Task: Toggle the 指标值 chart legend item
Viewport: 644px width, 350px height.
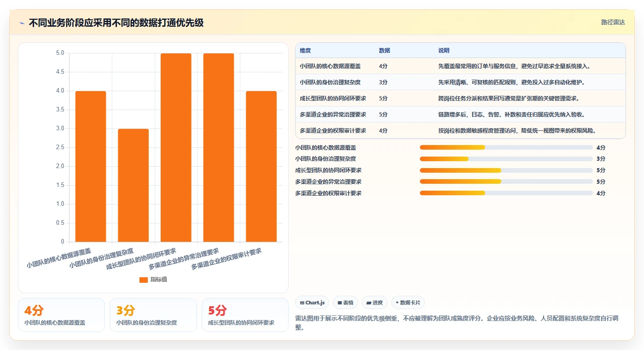Action: pos(153,280)
